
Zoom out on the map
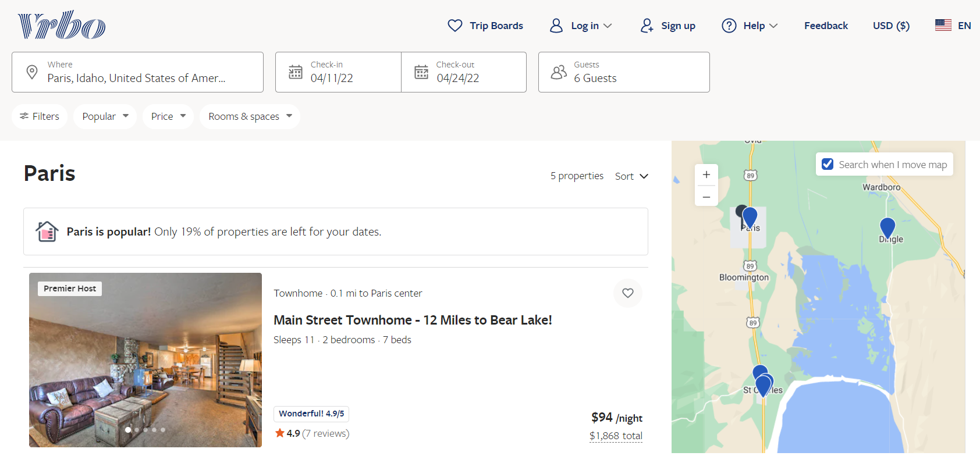(706, 197)
